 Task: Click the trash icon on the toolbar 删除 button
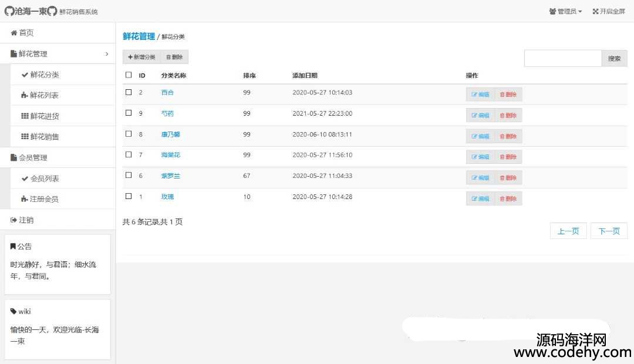pyautogui.click(x=168, y=58)
